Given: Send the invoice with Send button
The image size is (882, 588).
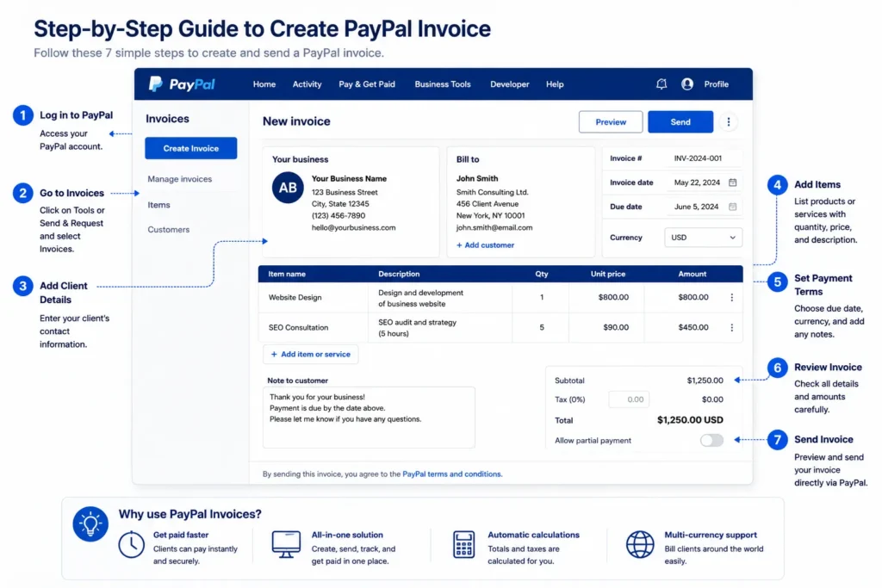Looking at the screenshot, I should click(680, 122).
